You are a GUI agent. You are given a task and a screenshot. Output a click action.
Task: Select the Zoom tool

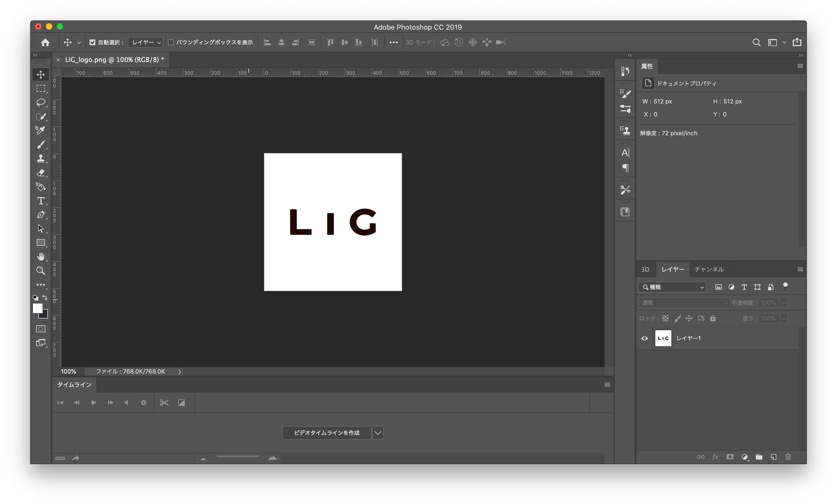click(41, 271)
